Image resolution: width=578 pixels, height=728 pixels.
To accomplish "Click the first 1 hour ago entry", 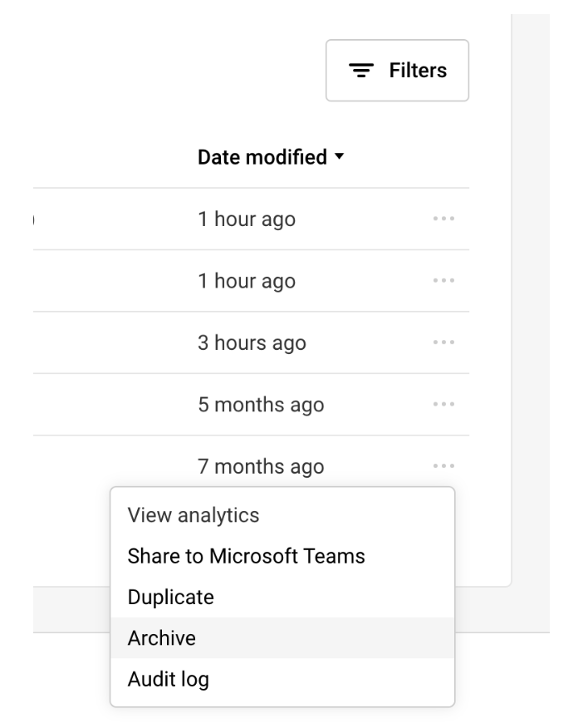I will (x=246, y=219).
